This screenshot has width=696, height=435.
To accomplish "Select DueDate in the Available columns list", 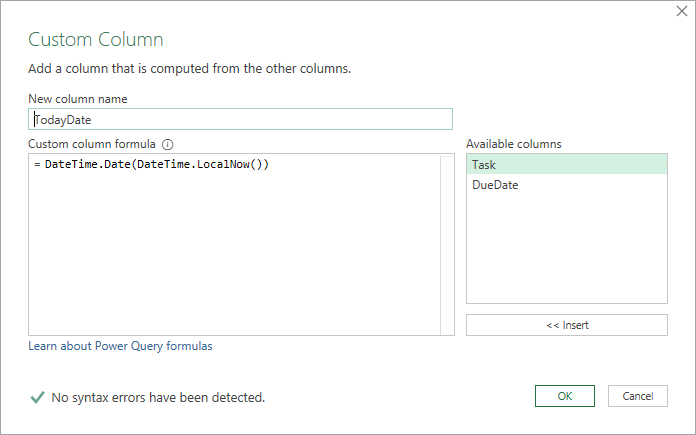I will 566,185.
